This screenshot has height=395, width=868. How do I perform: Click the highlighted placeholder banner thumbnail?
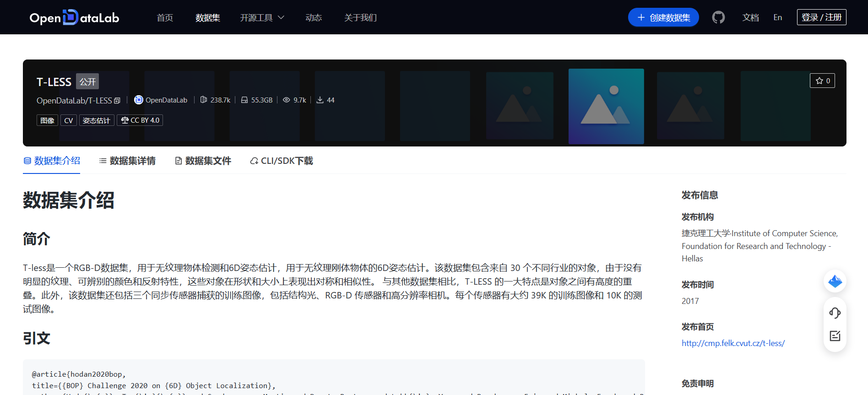coord(606,106)
